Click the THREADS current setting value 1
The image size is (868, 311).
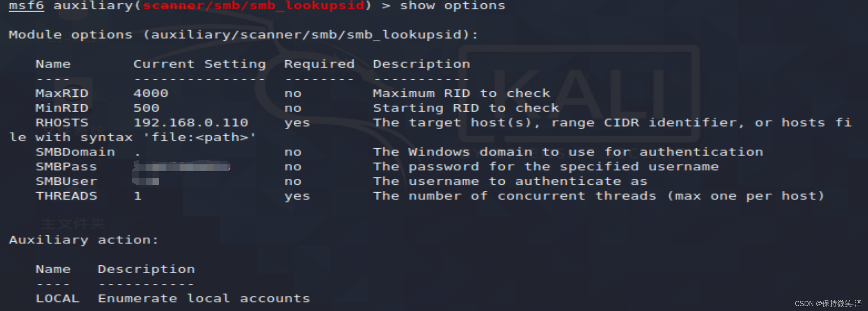tap(138, 196)
